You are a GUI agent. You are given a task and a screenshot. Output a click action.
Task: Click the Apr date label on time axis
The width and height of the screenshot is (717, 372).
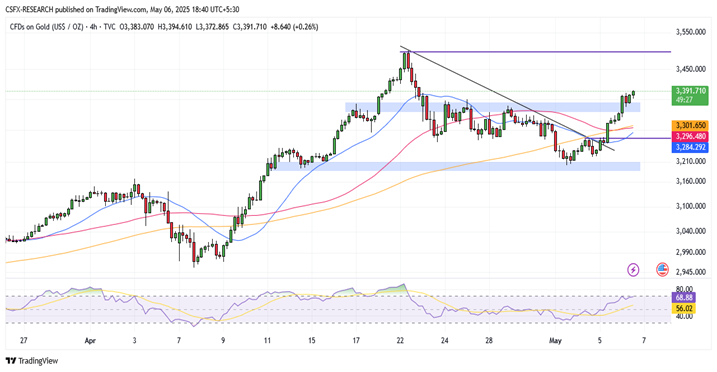pyautogui.click(x=90, y=340)
